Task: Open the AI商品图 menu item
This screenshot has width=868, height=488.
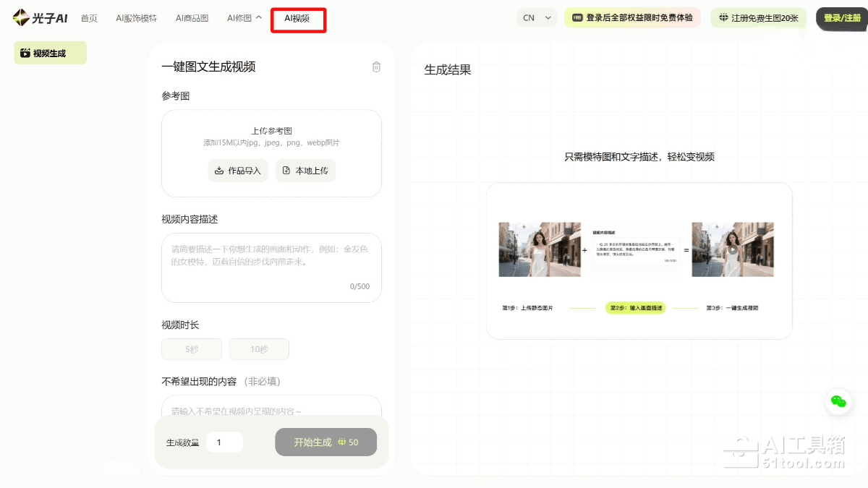Action: (x=192, y=18)
